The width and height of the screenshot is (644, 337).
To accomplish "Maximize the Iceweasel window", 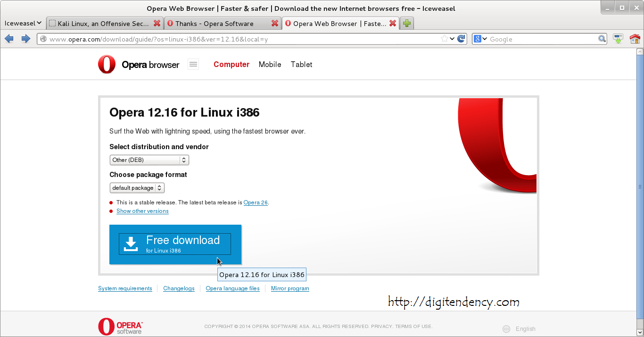I will (x=621, y=8).
